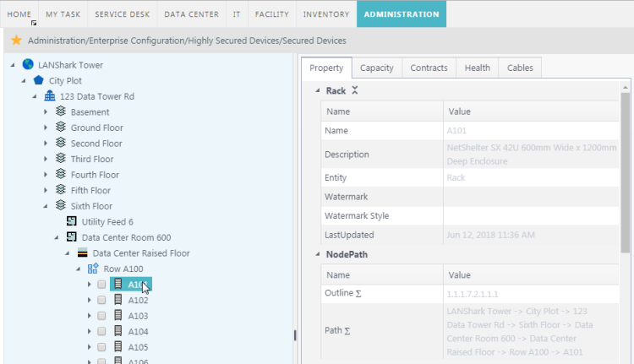Viewport: 634px width, 364px height.
Task: Click the property panel vertical scrollbar
Action: [626, 169]
